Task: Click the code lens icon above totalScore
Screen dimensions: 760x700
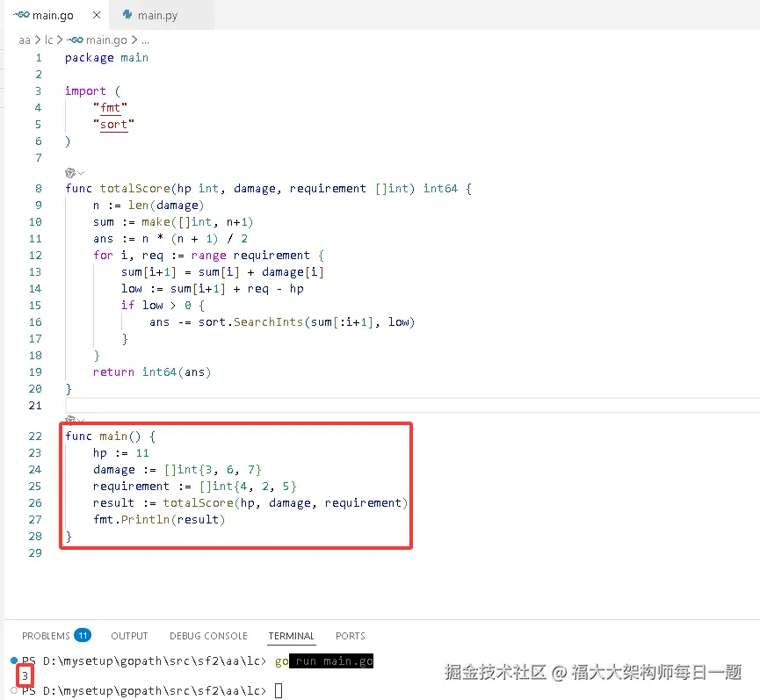Action: (70, 173)
